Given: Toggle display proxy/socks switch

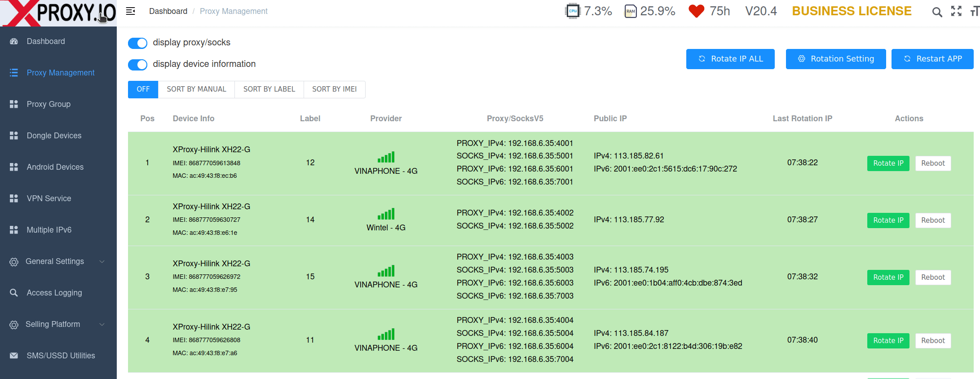Looking at the screenshot, I should [x=137, y=43].
